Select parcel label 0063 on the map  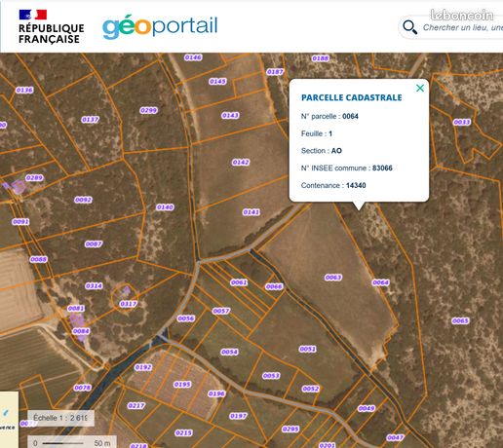click(333, 278)
